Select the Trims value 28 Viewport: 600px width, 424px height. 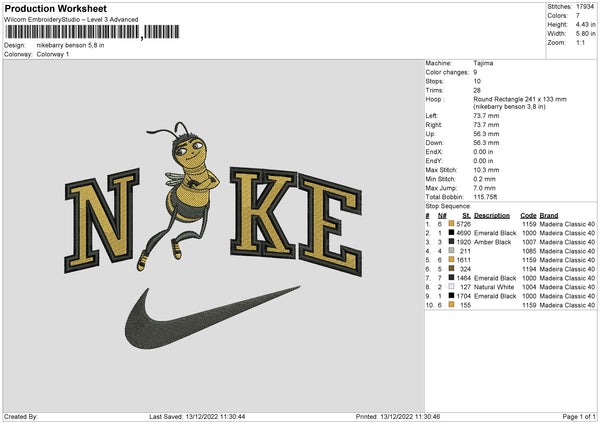pyautogui.click(x=477, y=90)
